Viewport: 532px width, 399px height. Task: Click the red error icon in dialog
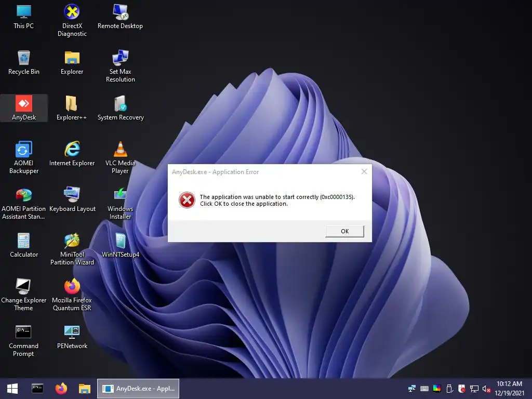coord(187,200)
